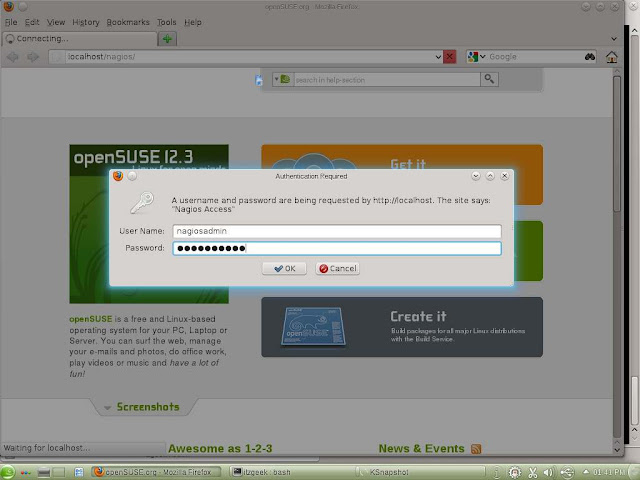The image size is (640, 480).
Task: Click the info icon in system tray
Action: coord(497,473)
